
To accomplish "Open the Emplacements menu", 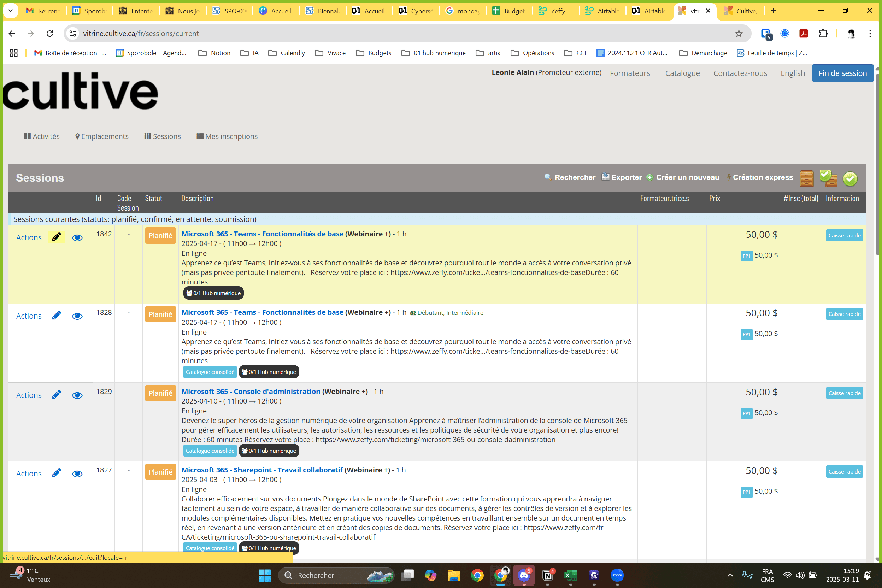I will click(x=102, y=136).
